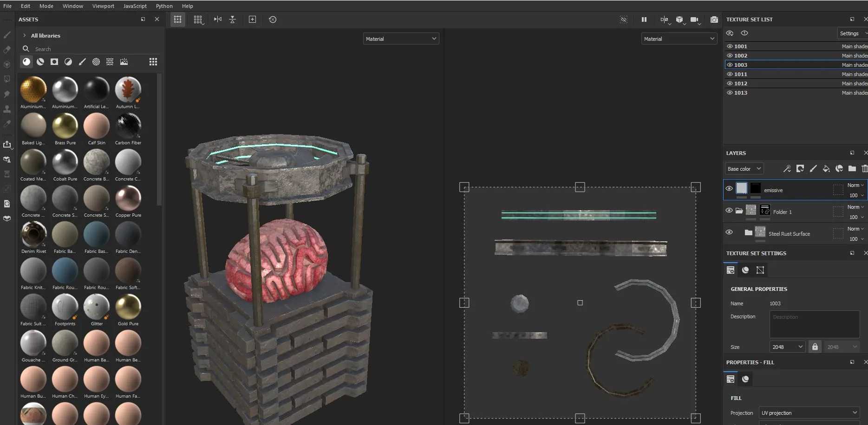
Task: Filter assets by Filters icon
Action: [68, 62]
